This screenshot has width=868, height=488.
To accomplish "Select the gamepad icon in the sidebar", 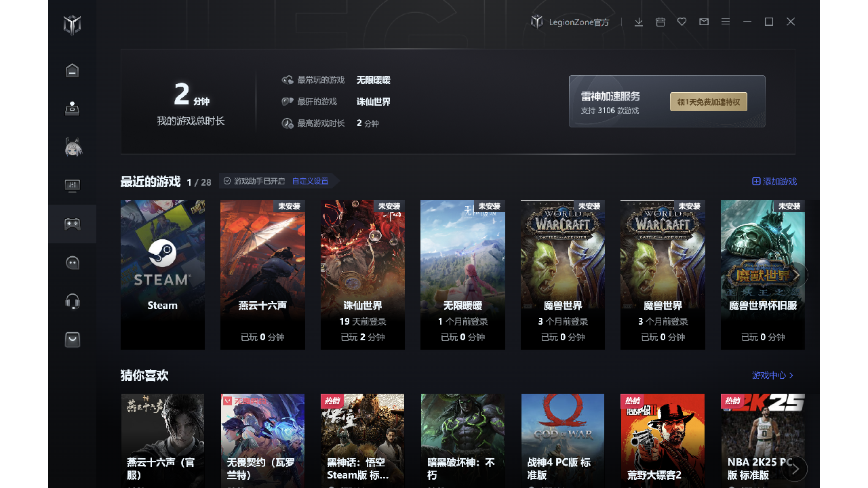I will coord(72,224).
